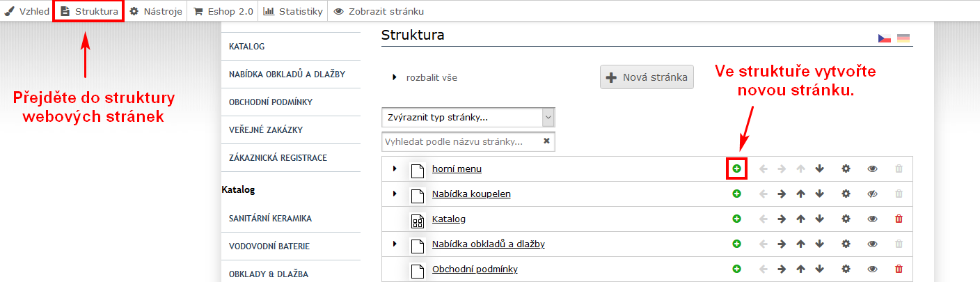The width and height of the screenshot is (980, 282).
Task: Add subpage under Obchodní podmínky
Action: pos(736,269)
